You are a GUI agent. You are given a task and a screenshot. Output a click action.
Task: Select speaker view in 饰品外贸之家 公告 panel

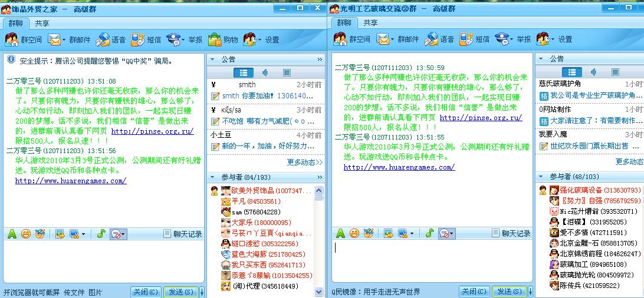pyautogui.click(x=265, y=73)
